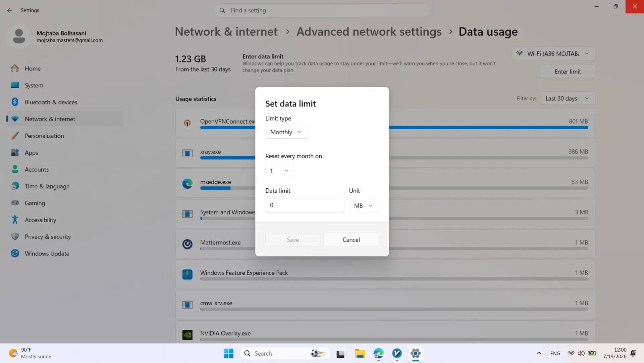This screenshot has height=363, width=644.
Task: Click the Accessibility sidebar icon
Action: (15, 220)
